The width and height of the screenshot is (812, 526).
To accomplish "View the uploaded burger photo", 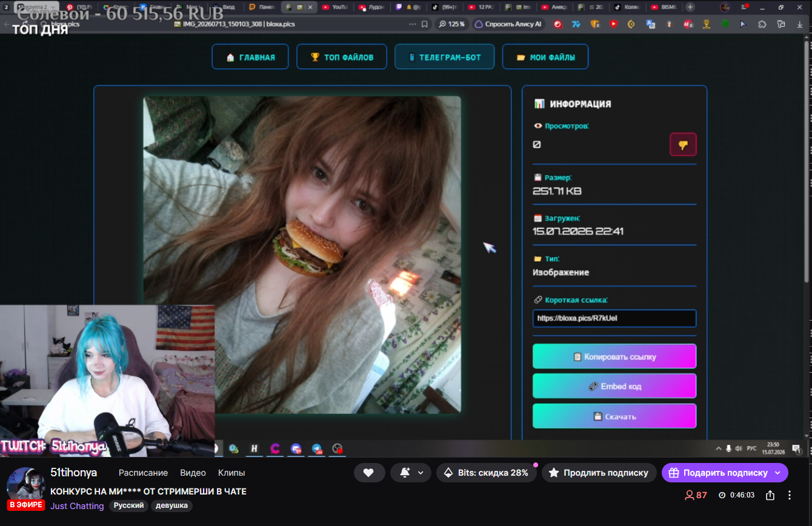I will [302, 255].
